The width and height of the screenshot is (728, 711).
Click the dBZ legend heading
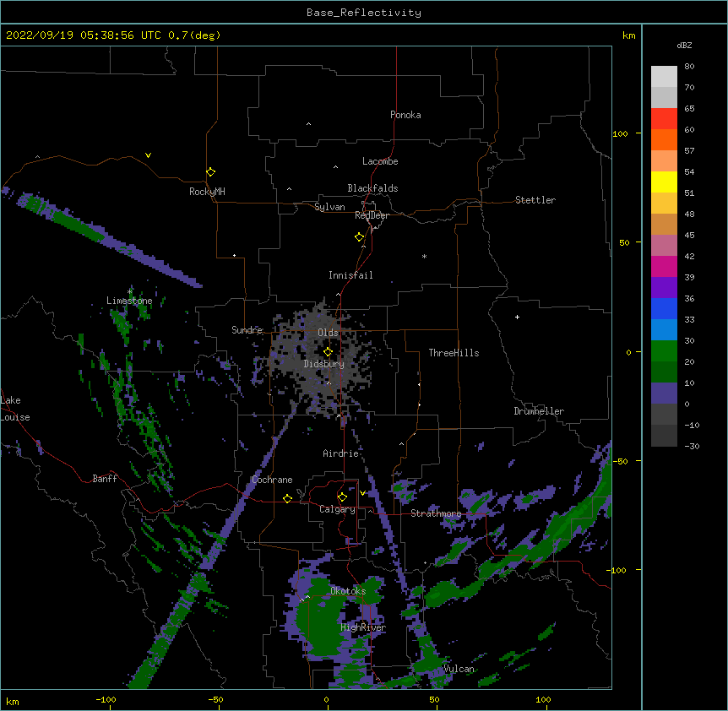pos(684,45)
